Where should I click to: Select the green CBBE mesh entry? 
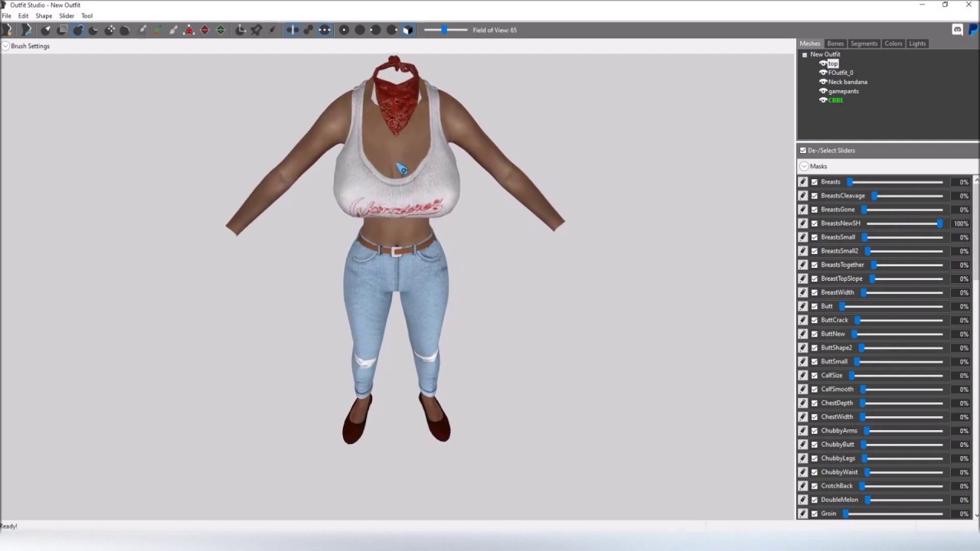835,100
